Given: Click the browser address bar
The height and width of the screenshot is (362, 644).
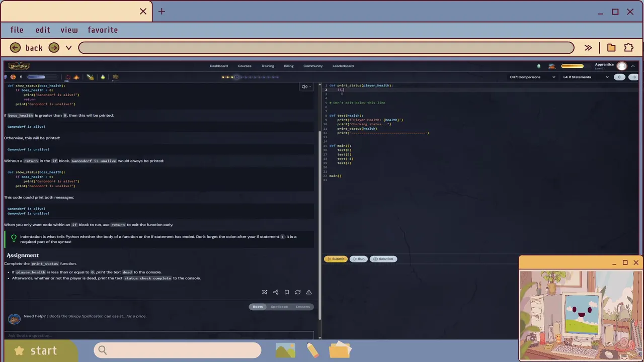Looking at the screenshot, I should click(326, 48).
